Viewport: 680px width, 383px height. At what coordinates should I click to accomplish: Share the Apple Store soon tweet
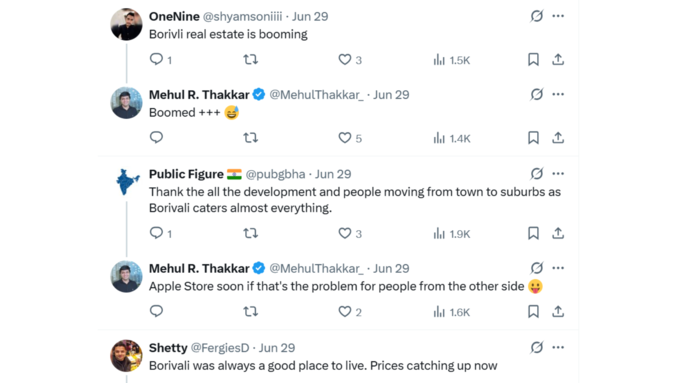pyautogui.click(x=558, y=311)
